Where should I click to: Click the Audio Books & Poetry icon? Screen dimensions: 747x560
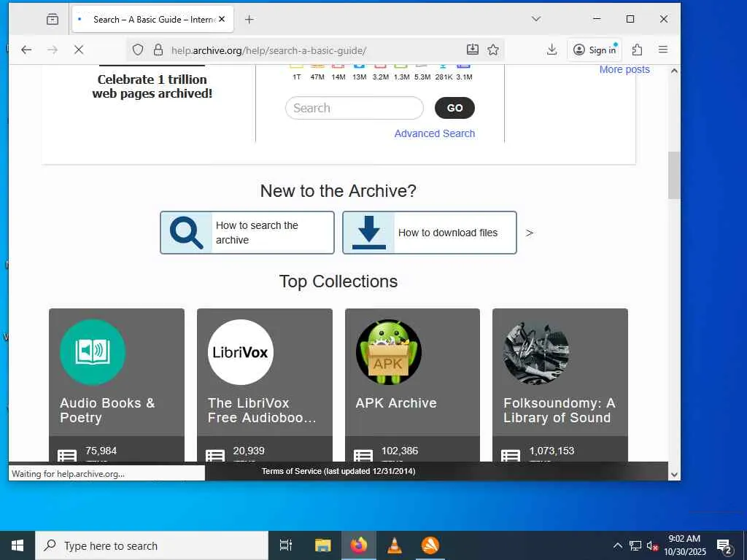point(93,352)
